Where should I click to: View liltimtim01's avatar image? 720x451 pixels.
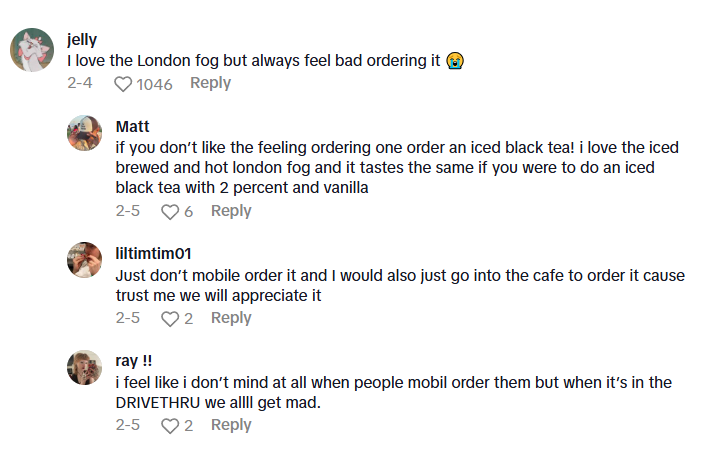pos(85,259)
